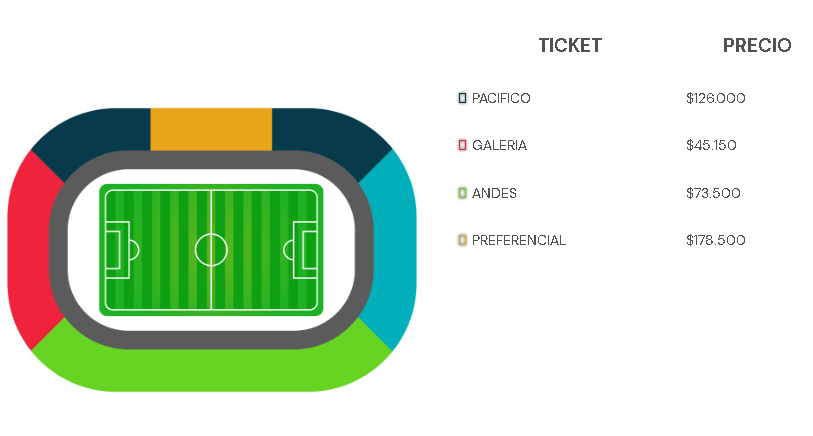This screenshot has width=813, height=436.
Task: Click the PACIFICO legend color box
Action: point(462,98)
